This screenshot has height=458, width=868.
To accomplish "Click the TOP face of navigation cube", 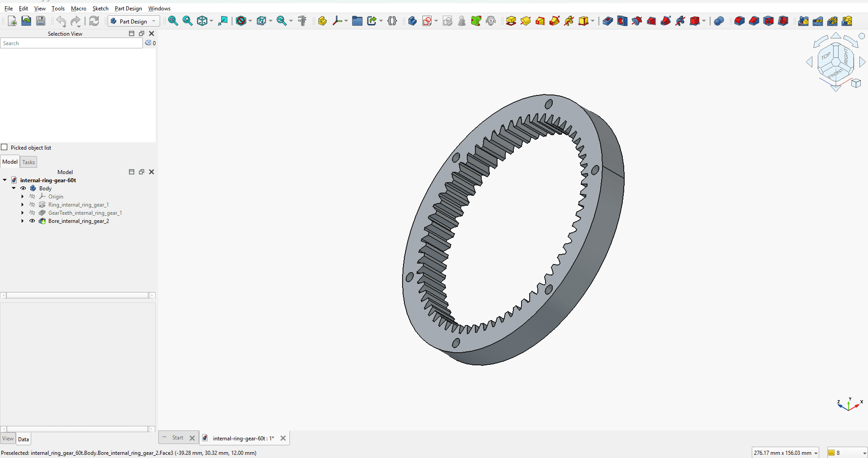I will coord(826,57).
